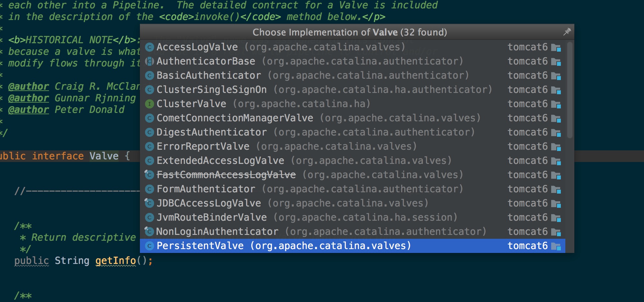Click the class icon beside ExtendedAccessLogValve
The height and width of the screenshot is (302, 644).
tap(149, 161)
